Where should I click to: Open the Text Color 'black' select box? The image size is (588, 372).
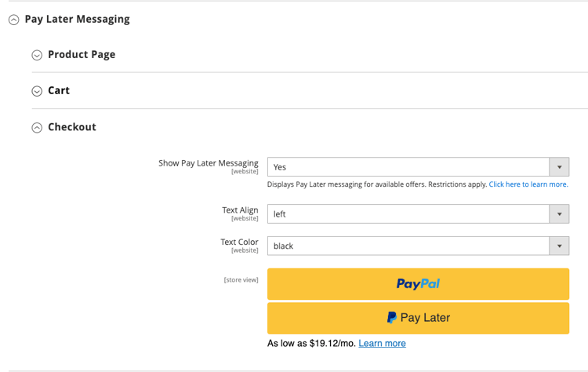(x=408, y=246)
